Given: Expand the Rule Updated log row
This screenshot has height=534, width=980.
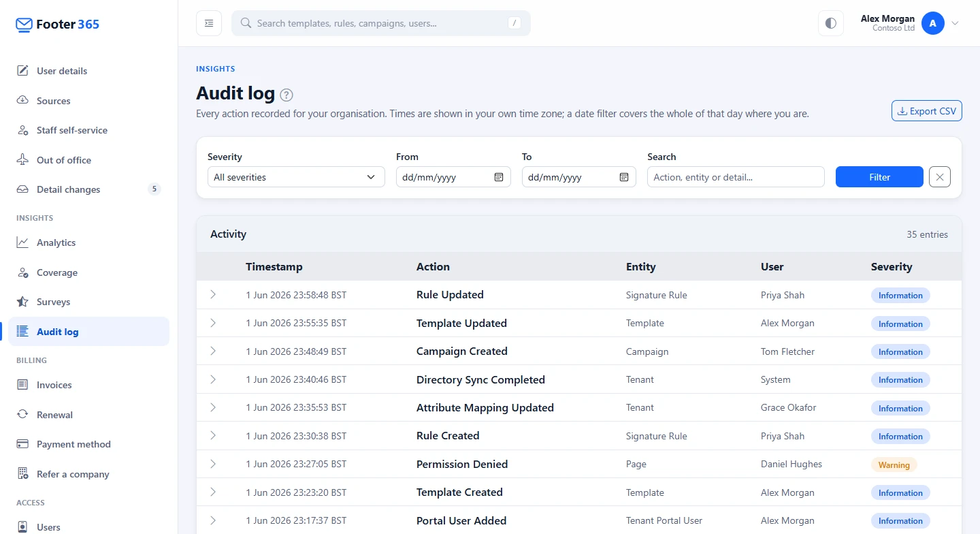Looking at the screenshot, I should click(x=213, y=294).
